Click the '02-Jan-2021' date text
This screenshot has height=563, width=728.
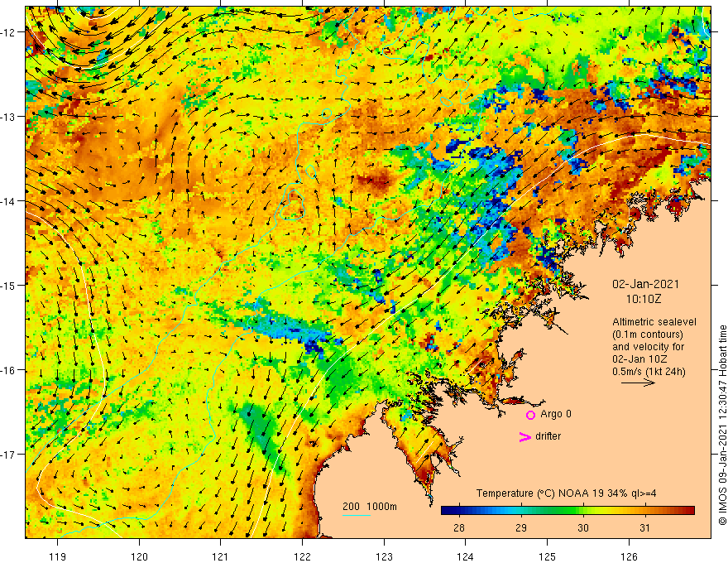click(x=646, y=284)
